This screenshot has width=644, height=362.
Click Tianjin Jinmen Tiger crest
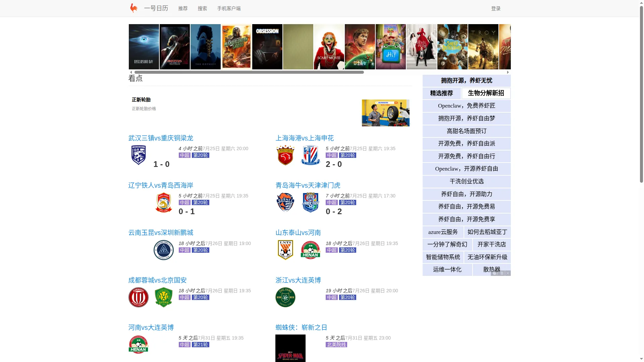tap(311, 202)
